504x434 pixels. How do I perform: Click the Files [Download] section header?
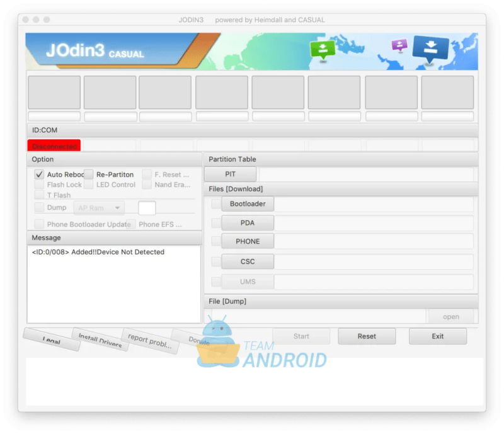point(236,189)
